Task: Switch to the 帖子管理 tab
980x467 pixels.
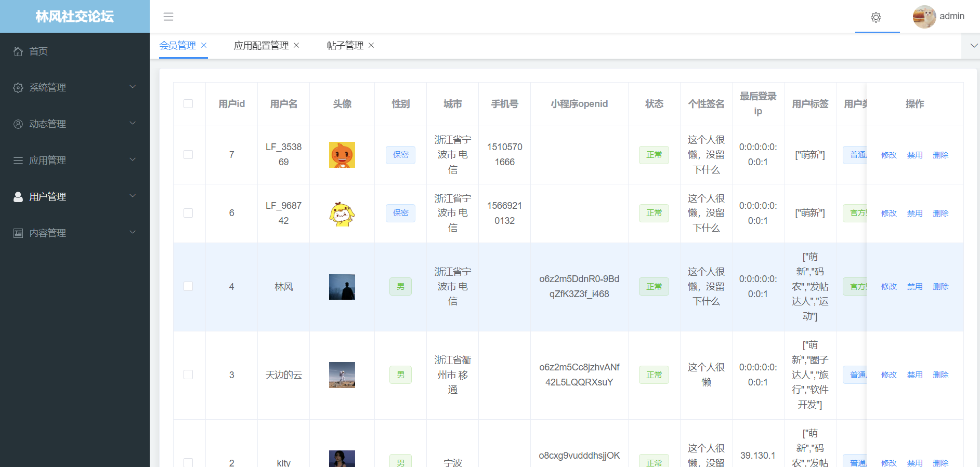Action: pyautogui.click(x=345, y=46)
